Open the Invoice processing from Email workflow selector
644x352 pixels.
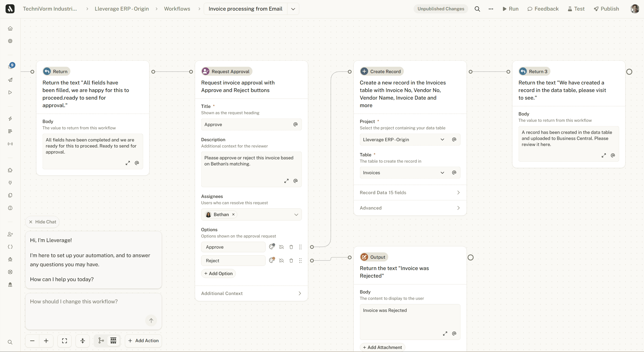(x=292, y=9)
